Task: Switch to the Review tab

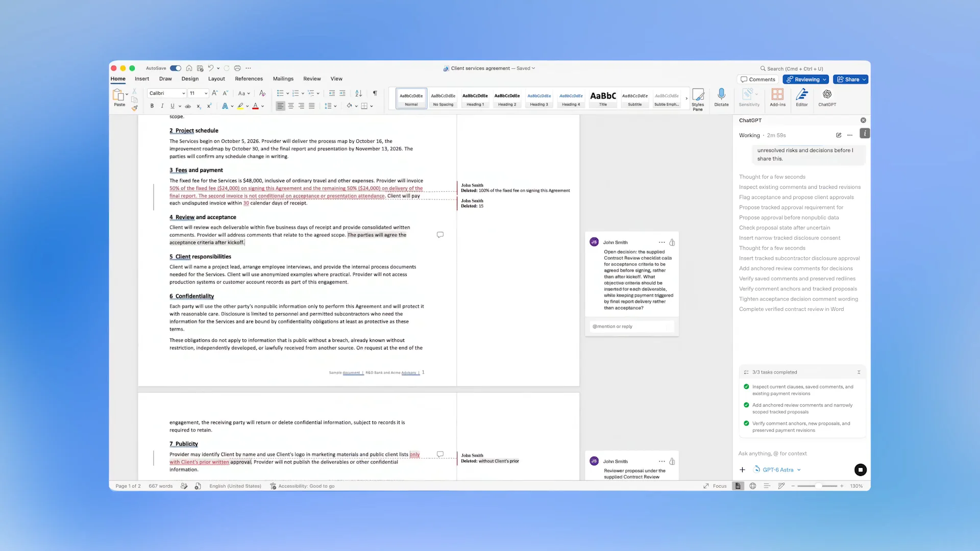Action: (x=312, y=79)
